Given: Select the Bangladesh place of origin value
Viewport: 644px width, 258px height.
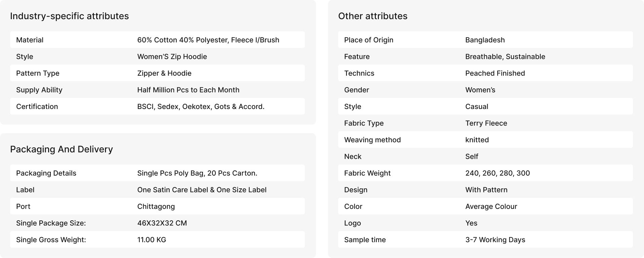Looking at the screenshot, I should (x=485, y=40).
